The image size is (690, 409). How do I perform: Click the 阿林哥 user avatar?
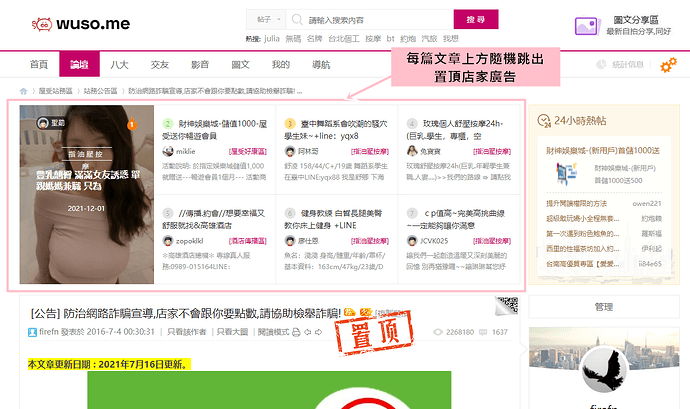pyautogui.click(x=290, y=151)
